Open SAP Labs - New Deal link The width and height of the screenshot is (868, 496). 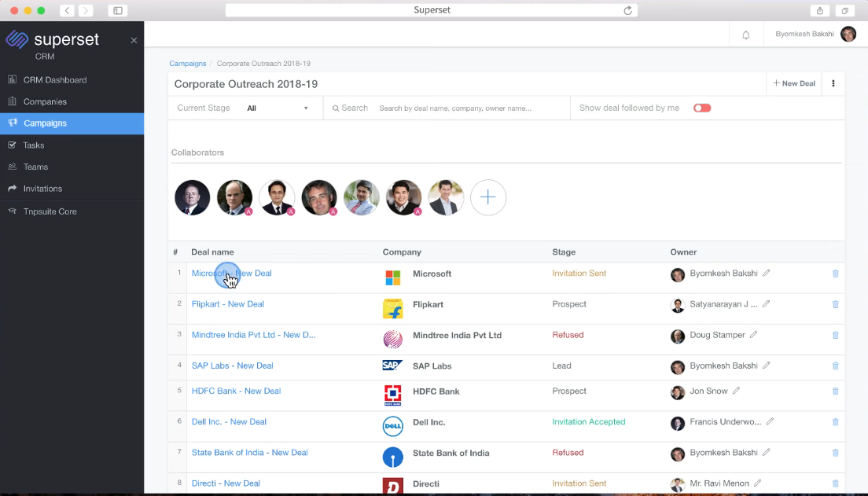[x=233, y=366]
